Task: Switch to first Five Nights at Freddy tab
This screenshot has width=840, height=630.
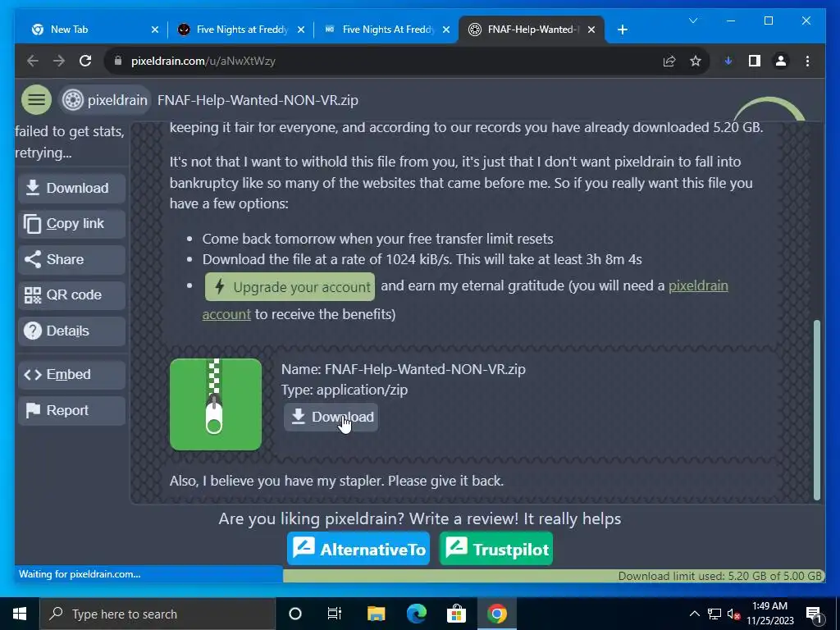Action: click(x=239, y=30)
